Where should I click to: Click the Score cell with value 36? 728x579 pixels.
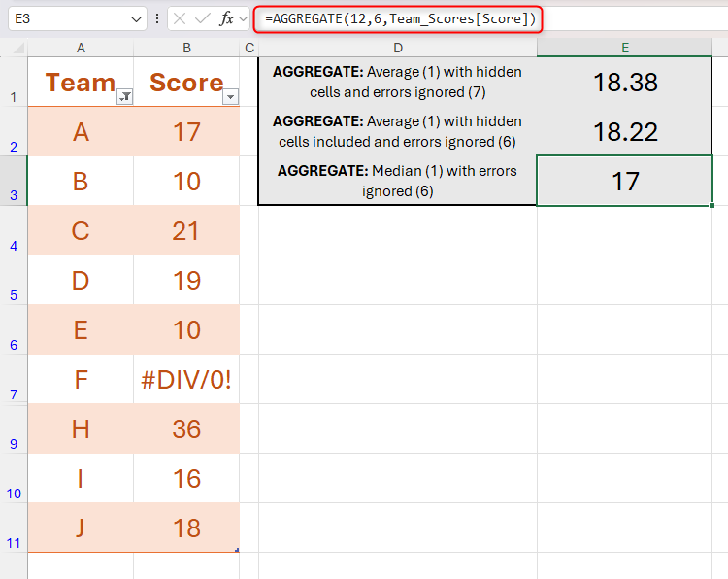pyautogui.click(x=186, y=428)
